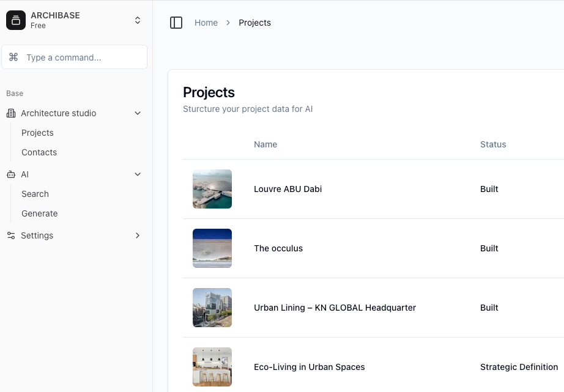564x392 pixels.
Task: Open the Settings gear icon
Action: [x=10, y=235]
